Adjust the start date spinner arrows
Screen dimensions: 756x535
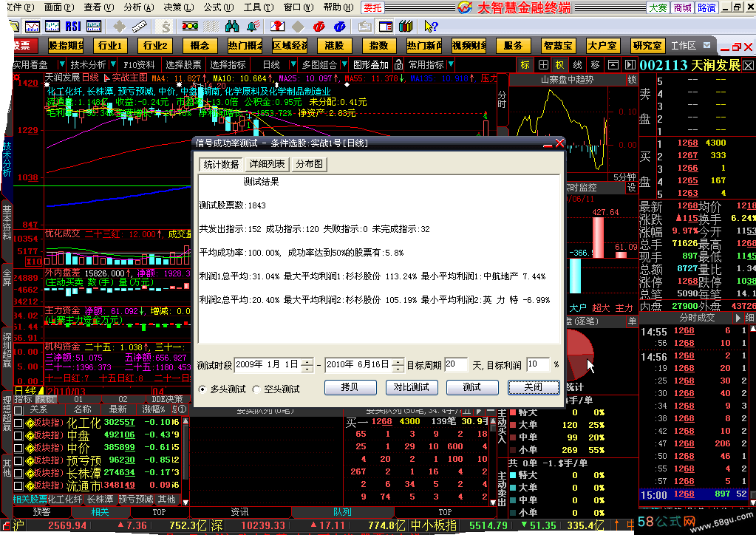click(307, 365)
